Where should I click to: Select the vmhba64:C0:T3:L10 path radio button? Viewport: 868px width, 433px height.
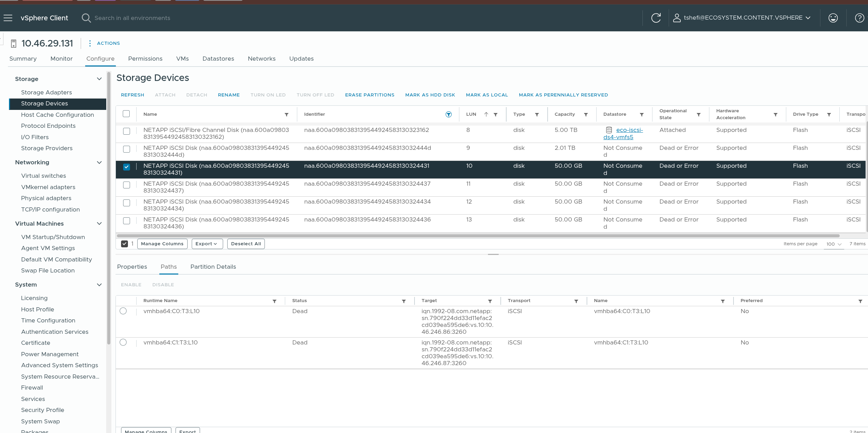pyautogui.click(x=123, y=311)
